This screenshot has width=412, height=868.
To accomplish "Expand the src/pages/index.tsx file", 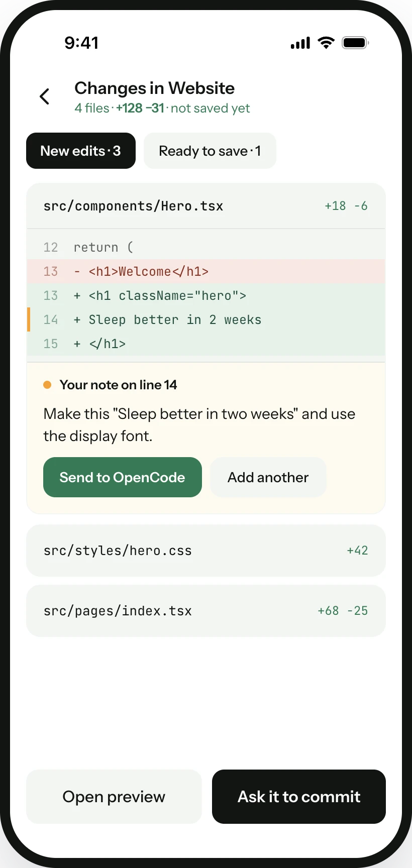I will coord(206,611).
